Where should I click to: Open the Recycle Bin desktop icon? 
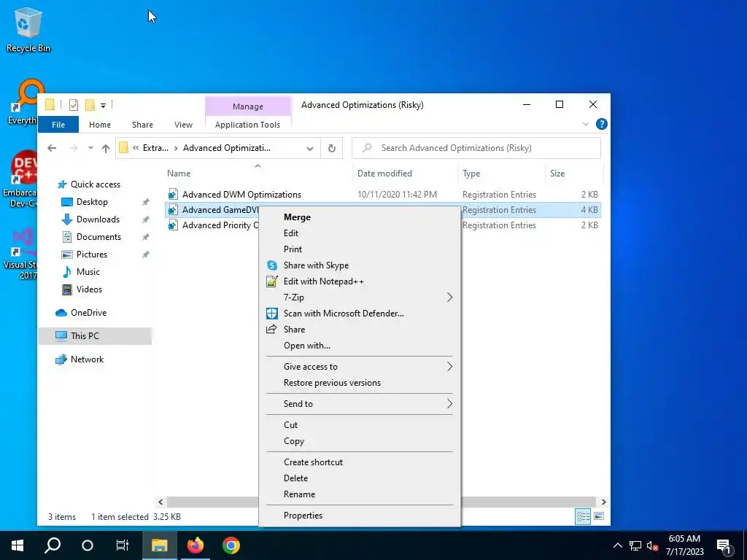point(28,29)
